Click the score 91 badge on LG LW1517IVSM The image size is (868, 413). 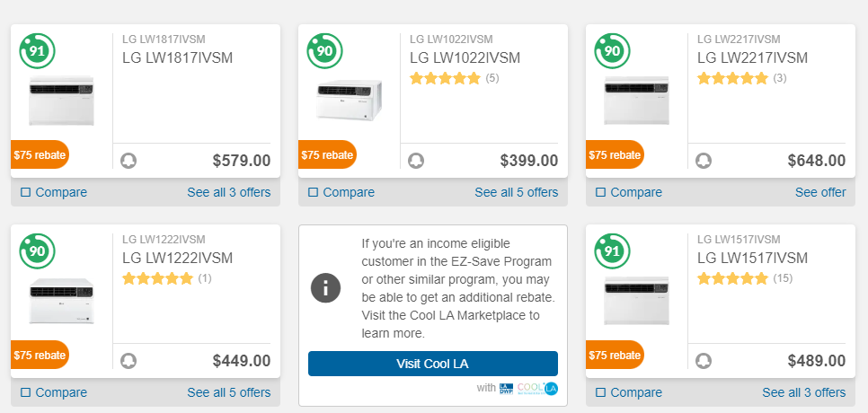coord(612,251)
